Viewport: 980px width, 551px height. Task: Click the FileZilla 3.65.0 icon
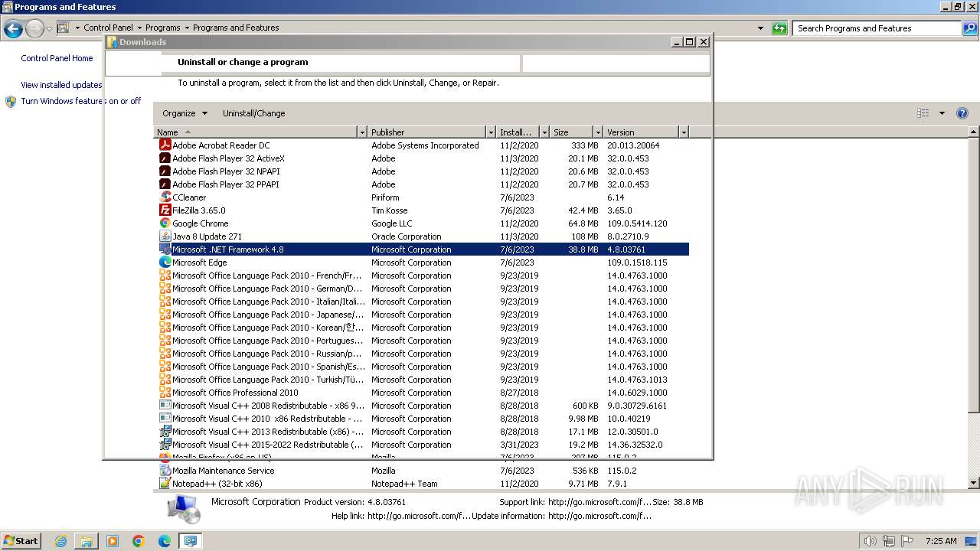pos(165,210)
